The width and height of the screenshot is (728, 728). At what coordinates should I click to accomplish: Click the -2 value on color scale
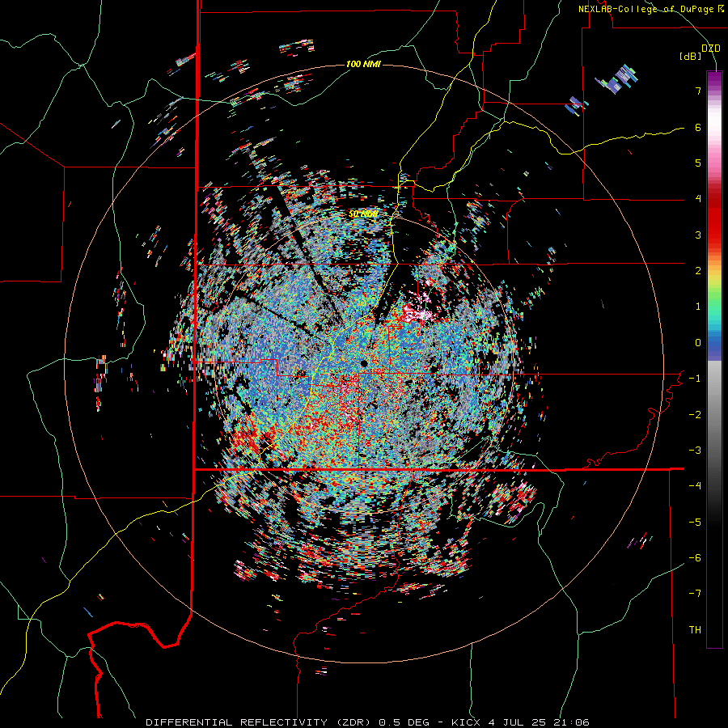coord(695,415)
